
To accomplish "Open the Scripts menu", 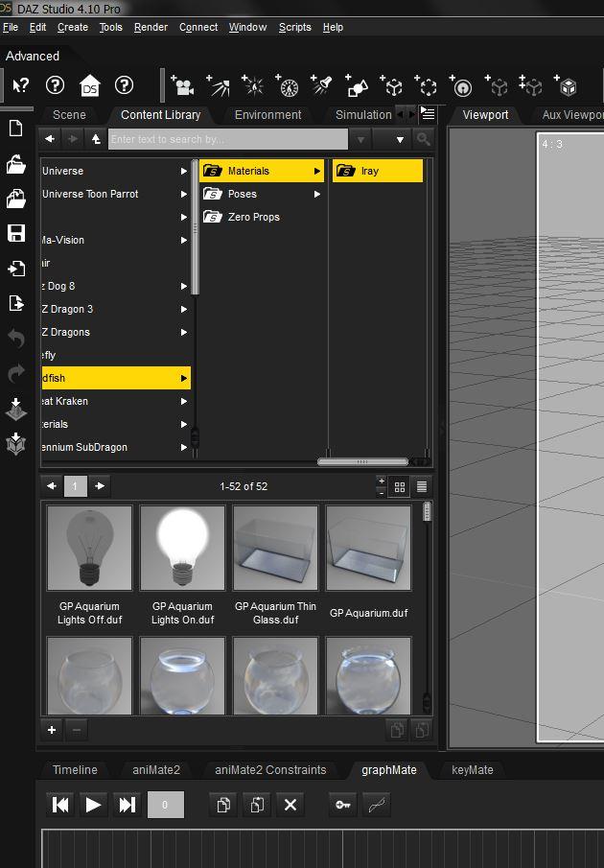I will click(295, 27).
